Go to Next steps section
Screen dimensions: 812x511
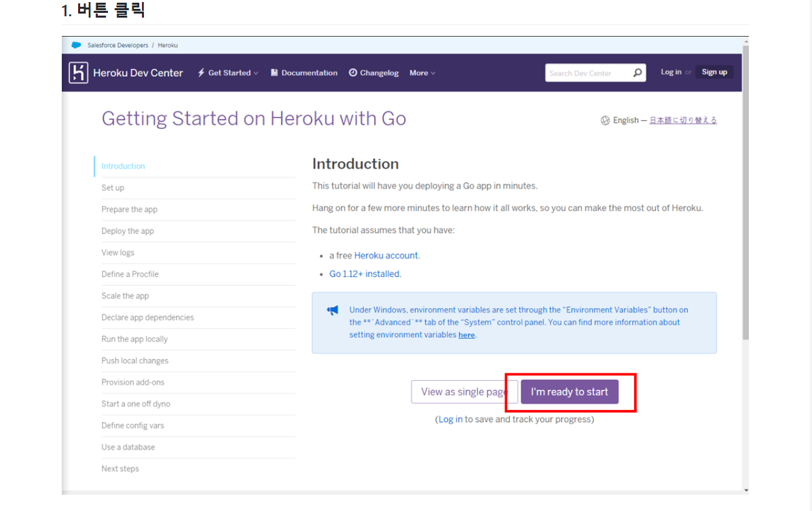click(x=120, y=469)
